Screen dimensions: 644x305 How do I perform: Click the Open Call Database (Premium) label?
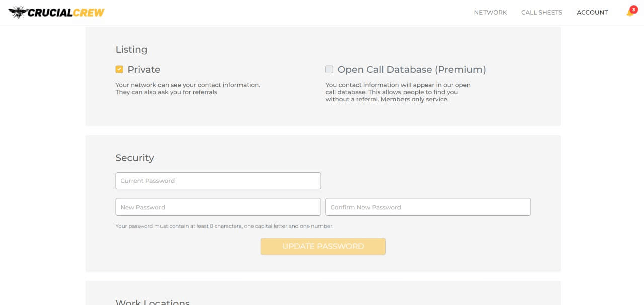(x=411, y=70)
